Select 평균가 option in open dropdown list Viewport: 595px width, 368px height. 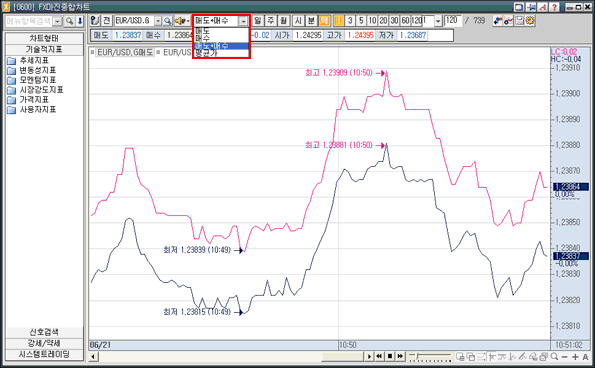click(x=206, y=53)
